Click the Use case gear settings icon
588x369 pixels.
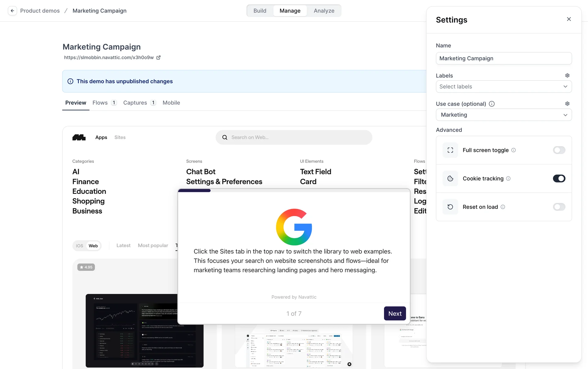coord(567,104)
